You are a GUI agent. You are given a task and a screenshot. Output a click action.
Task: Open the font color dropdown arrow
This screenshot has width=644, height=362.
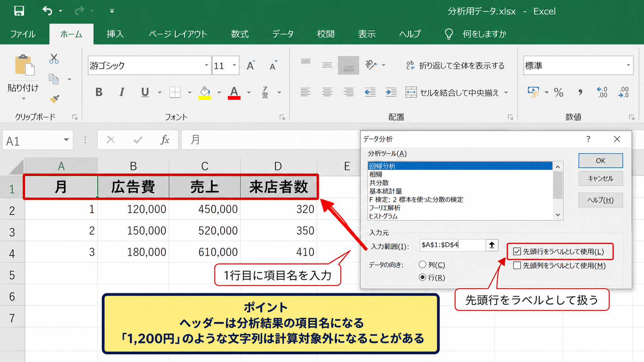[249, 92]
